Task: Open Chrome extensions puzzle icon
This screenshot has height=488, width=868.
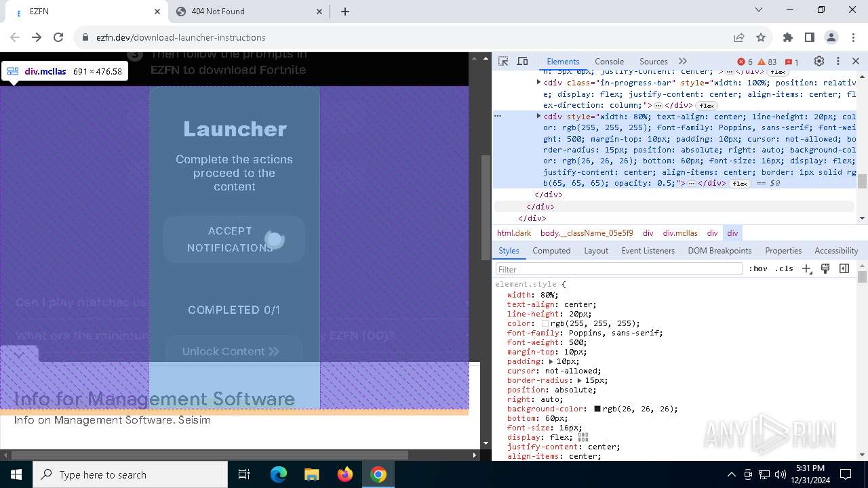Action: point(788,37)
